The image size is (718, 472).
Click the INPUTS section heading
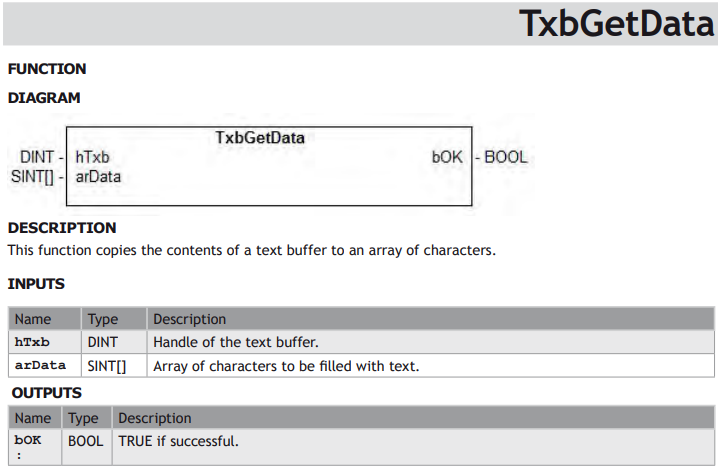tap(36, 284)
